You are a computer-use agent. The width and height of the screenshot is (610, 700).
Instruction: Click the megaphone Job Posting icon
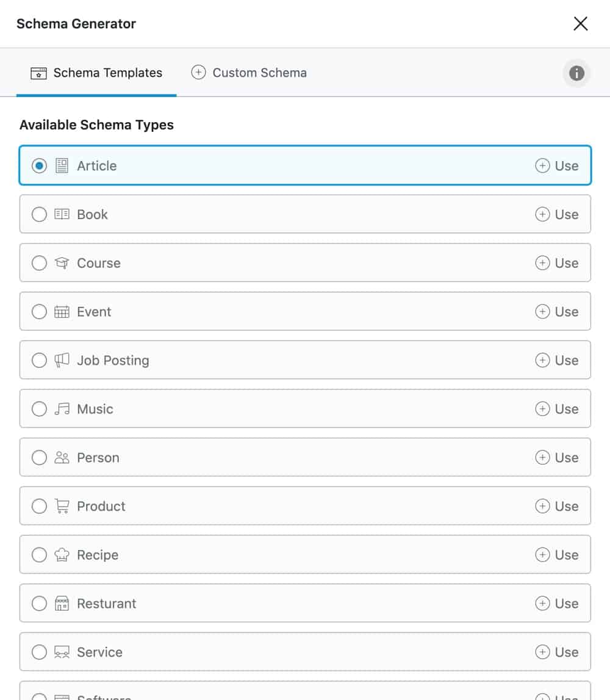[x=62, y=360]
